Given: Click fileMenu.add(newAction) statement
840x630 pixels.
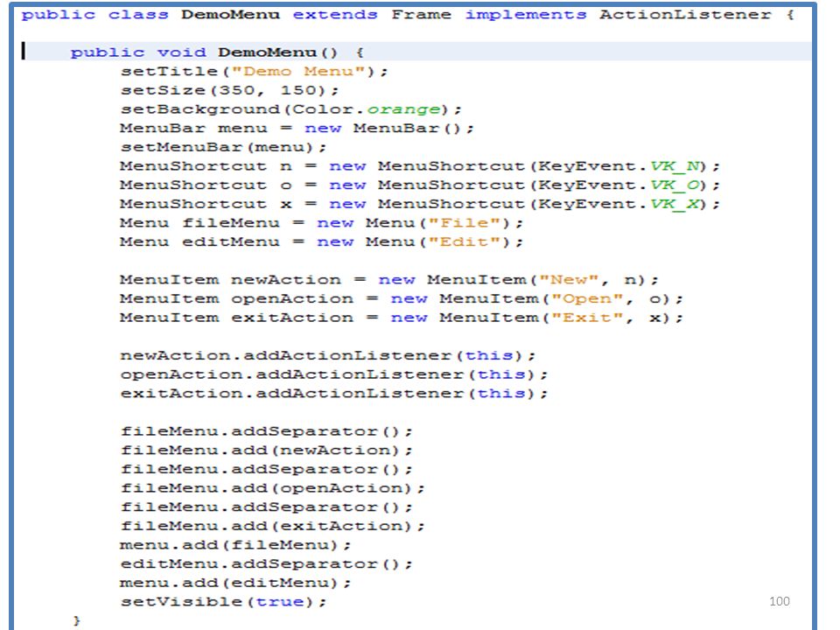Looking at the screenshot, I should click(266, 451).
